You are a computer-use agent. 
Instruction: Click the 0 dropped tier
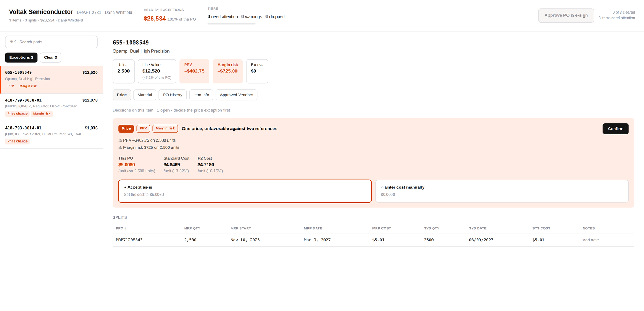point(275,16)
